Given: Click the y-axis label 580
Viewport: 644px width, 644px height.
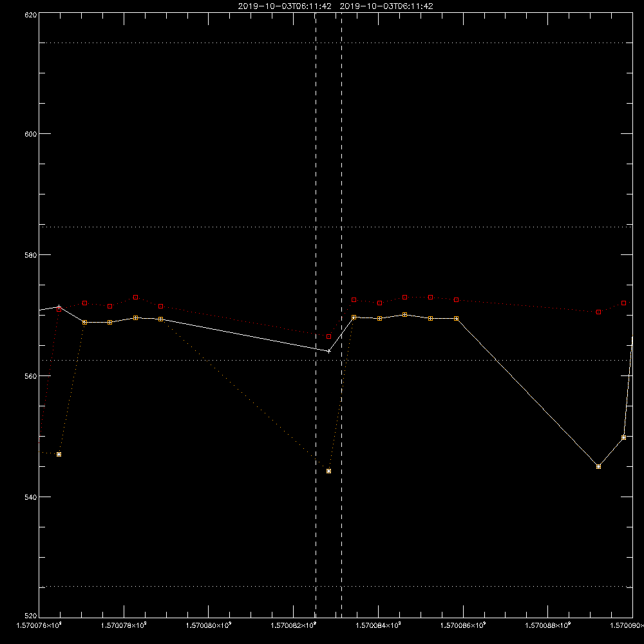Looking at the screenshot, I should pos(31,254).
